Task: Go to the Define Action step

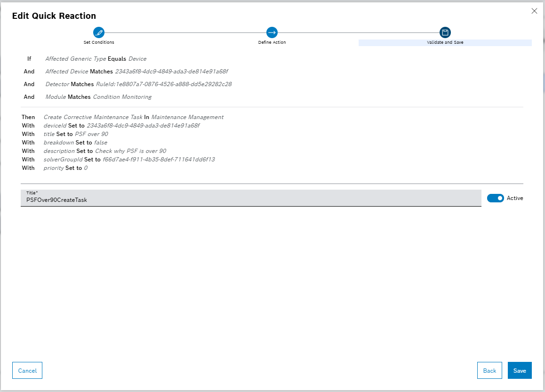Action: tap(272, 42)
